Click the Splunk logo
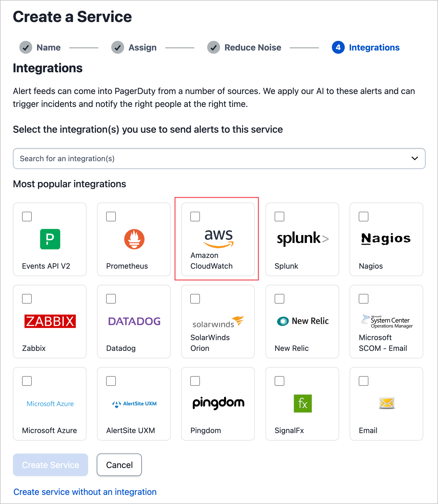This screenshot has height=504, width=438. coord(303,239)
